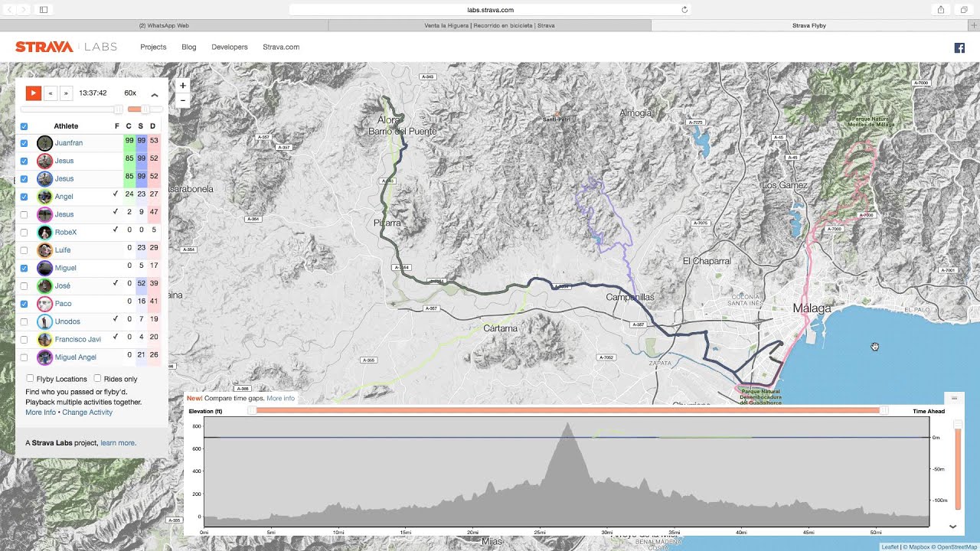This screenshot has width=980, height=551.
Task: Click the browser forward arrow
Action: pyautogui.click(x=22, y=9)
